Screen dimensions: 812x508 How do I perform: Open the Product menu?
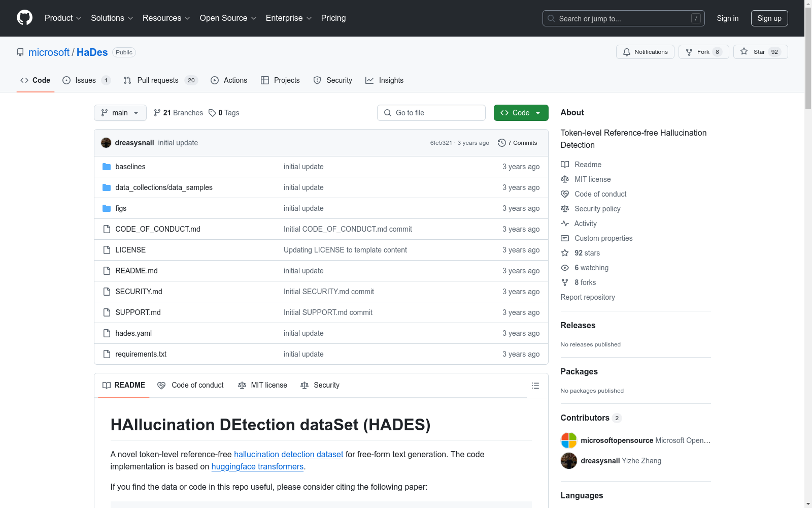coord(63,18)
